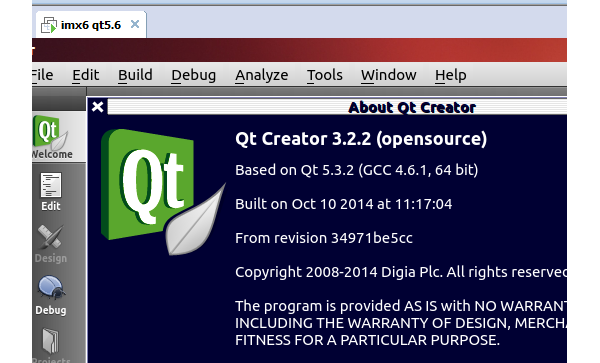The height and width of the screenshot is (363, 600).
Task: Close the About Qt Creator dialog
Action: [x=98, y=107]
